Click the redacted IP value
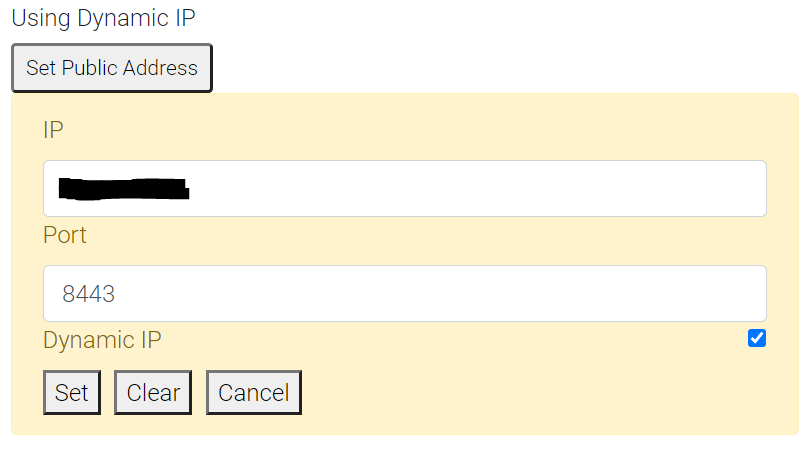Image resolution: width=808 pixels, height=458 pixels. [124, 187]
